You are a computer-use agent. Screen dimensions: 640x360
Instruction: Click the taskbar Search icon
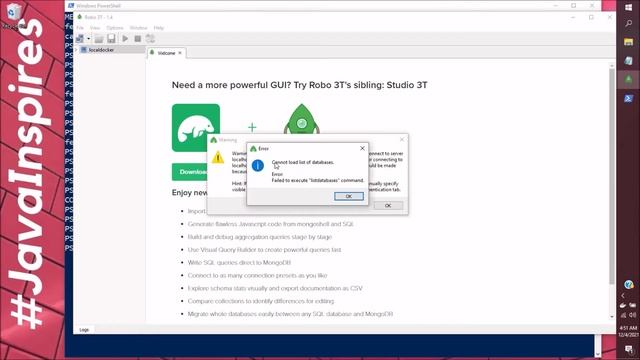click(x=629, y=24)
